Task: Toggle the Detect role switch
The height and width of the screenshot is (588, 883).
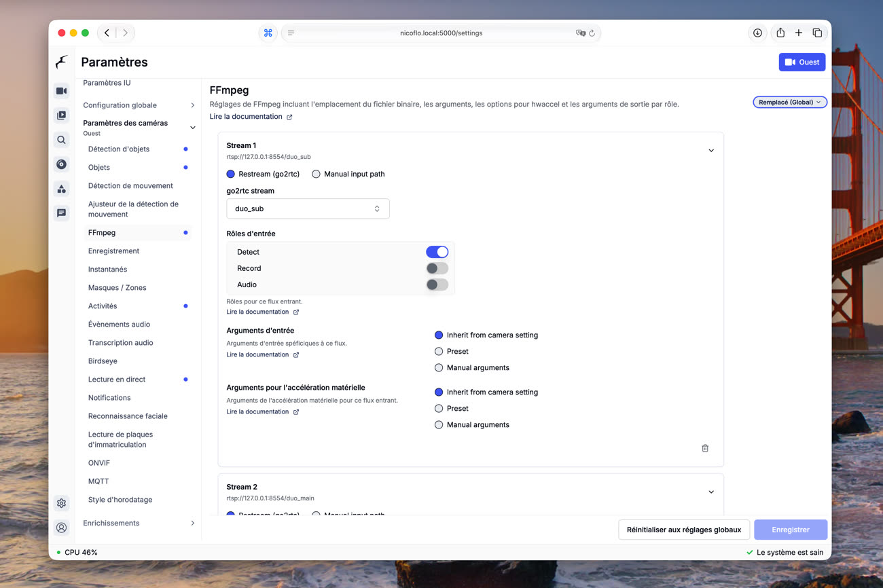Action: coord(437,252)
